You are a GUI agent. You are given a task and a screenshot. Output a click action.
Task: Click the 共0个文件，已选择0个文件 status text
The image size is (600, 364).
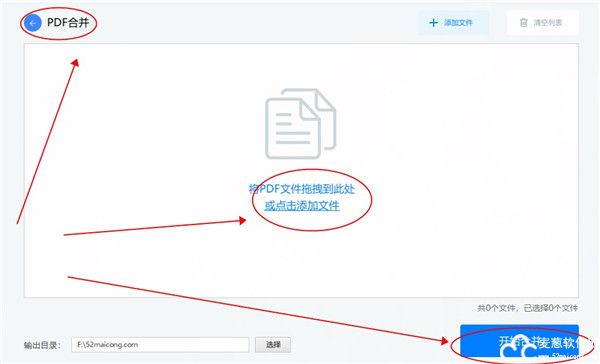coord(527,308)
